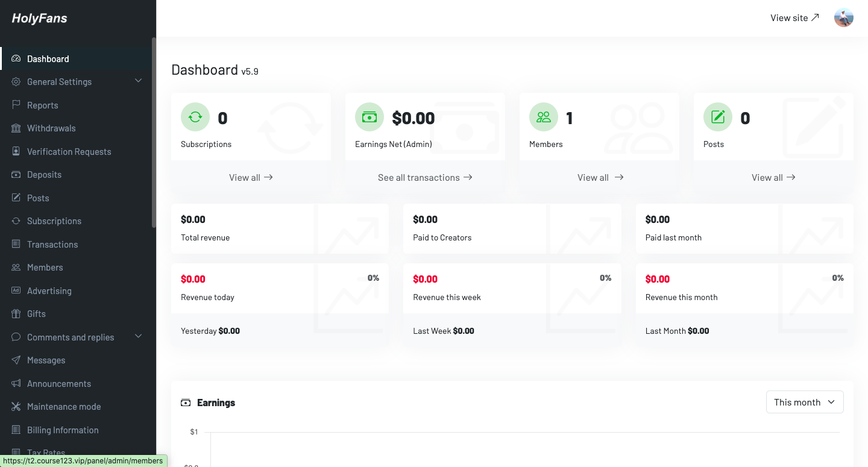Click the Advertising Ad icon
The width and height of the screenshot is (868, 467).
[16, 290]
